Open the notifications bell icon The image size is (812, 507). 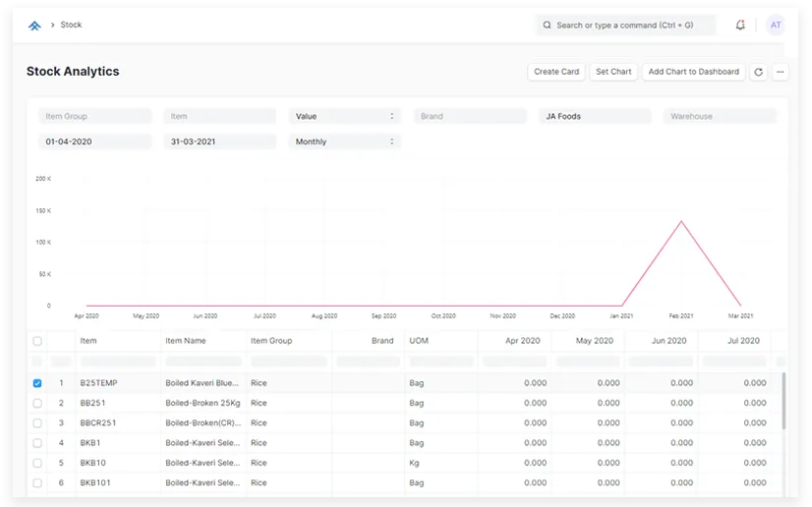[x=740, y=26]
